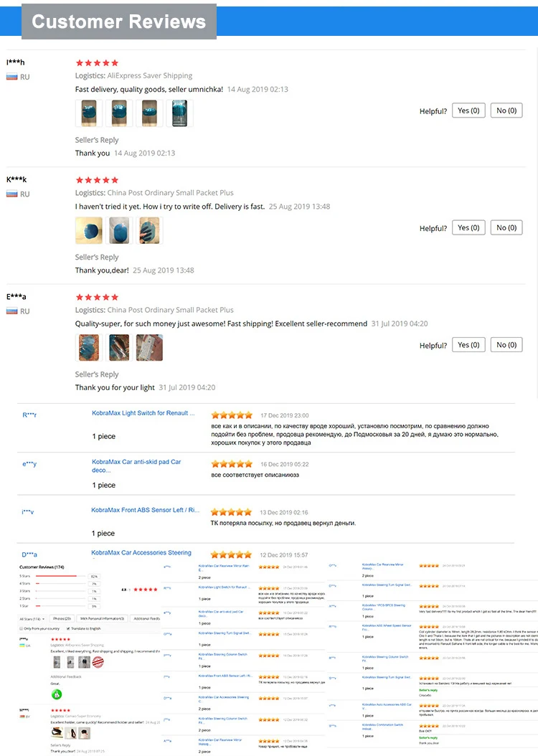This screenshot has height=756, width=538.
Task: Click Yes (0) on E***a's review
Action: point(468,345)
